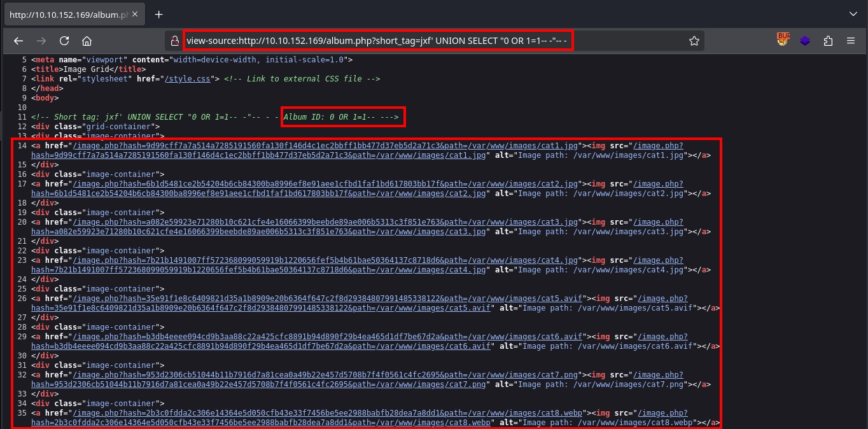This screenshot has height=429, width=868.
Task: Click the browser back arrow button
Action: pyautogui.click(x=18, y=41)
